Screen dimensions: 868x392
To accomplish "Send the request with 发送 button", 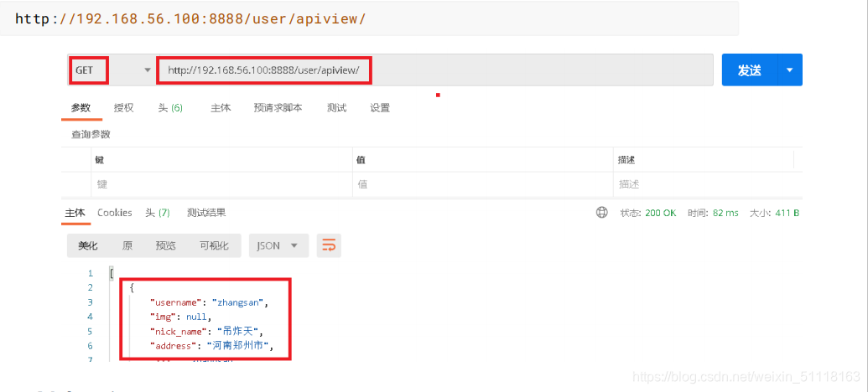I will pos(750,70).
